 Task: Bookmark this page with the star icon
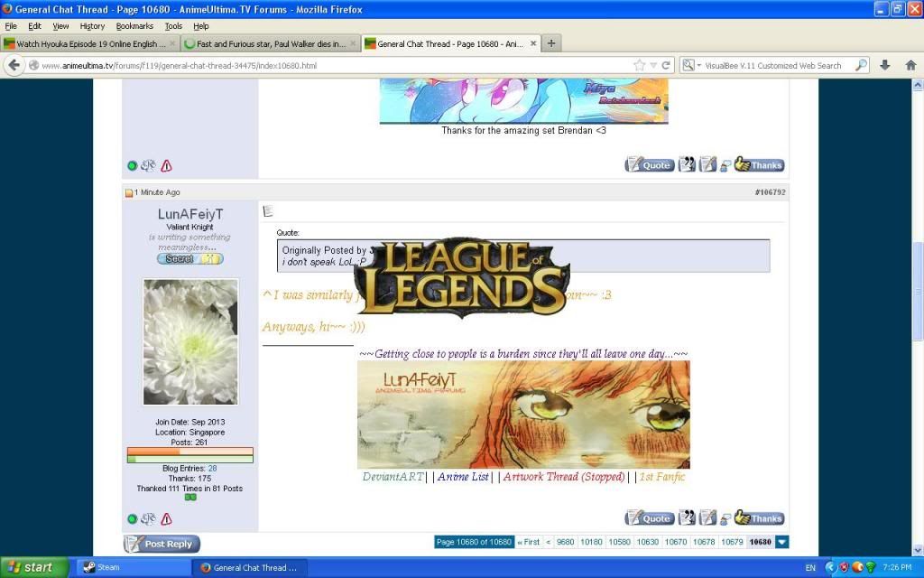640,65
